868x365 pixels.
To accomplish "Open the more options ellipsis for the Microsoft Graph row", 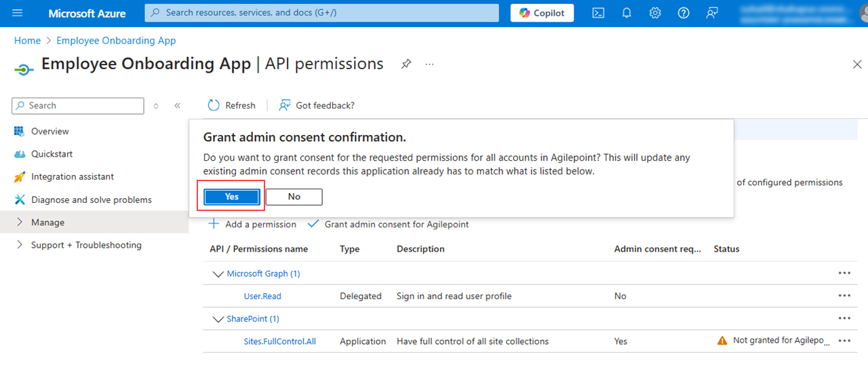I will pos(844,273).
